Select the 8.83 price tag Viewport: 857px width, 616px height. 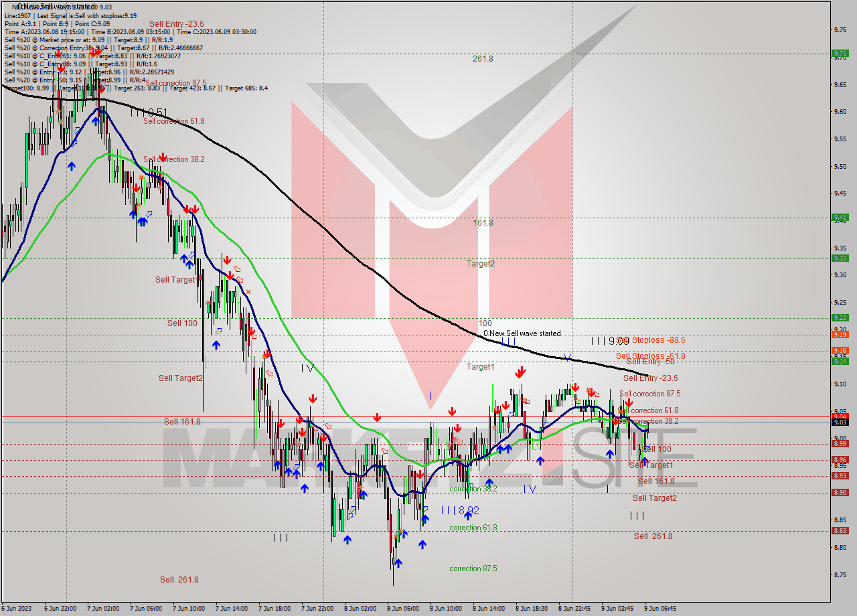pos(840,530)
